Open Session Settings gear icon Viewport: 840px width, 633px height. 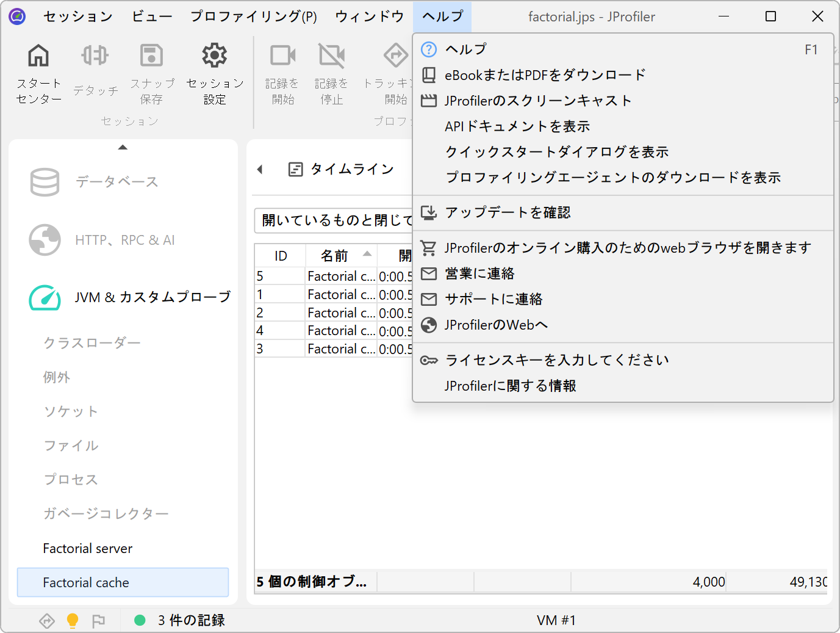pos(215,56)
